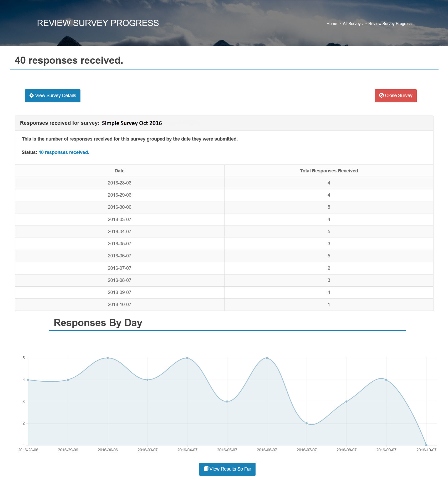This screenshot has width=448, height=484.
Task: Click chart data point for 2016-30-06
Action: [108, 358]
